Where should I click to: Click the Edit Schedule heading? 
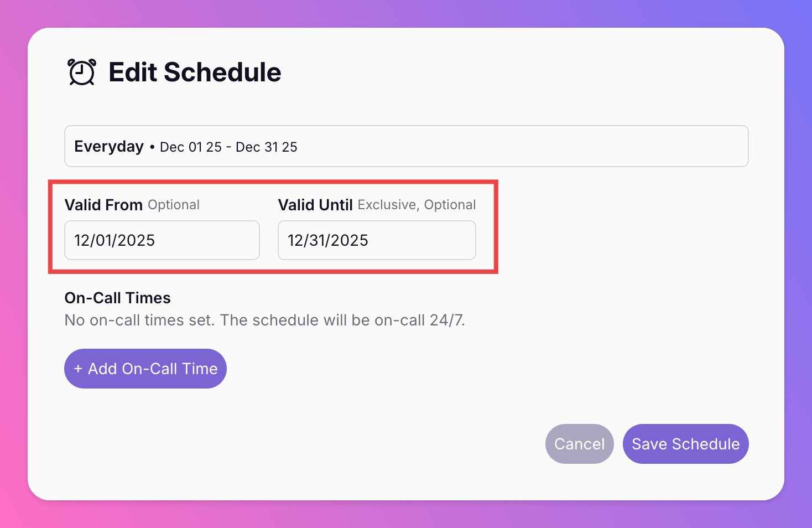point(195,73)
